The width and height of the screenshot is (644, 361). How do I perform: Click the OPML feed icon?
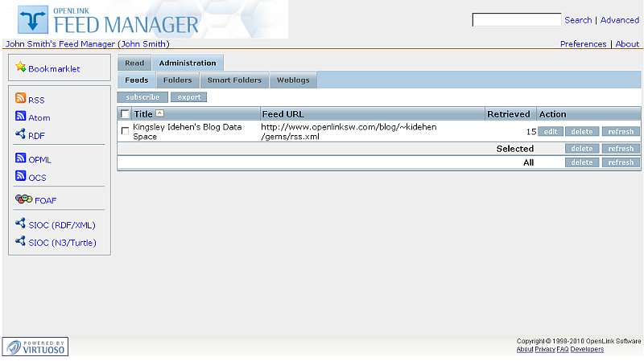21,158
